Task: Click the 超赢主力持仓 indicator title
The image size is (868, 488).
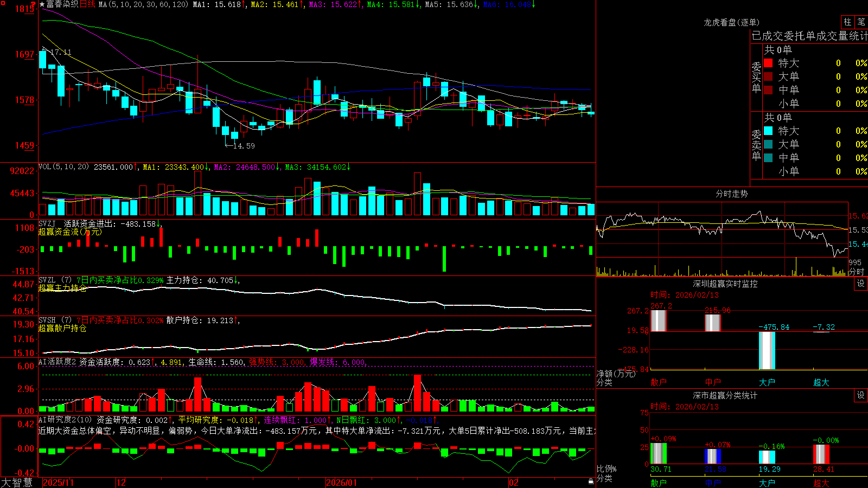Action: click(x=62, y=288)
